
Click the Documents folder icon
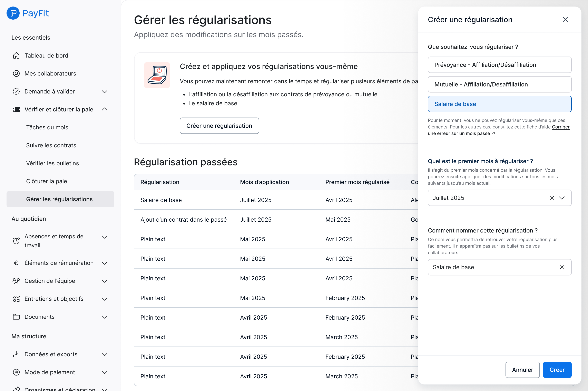click(16, 317)
